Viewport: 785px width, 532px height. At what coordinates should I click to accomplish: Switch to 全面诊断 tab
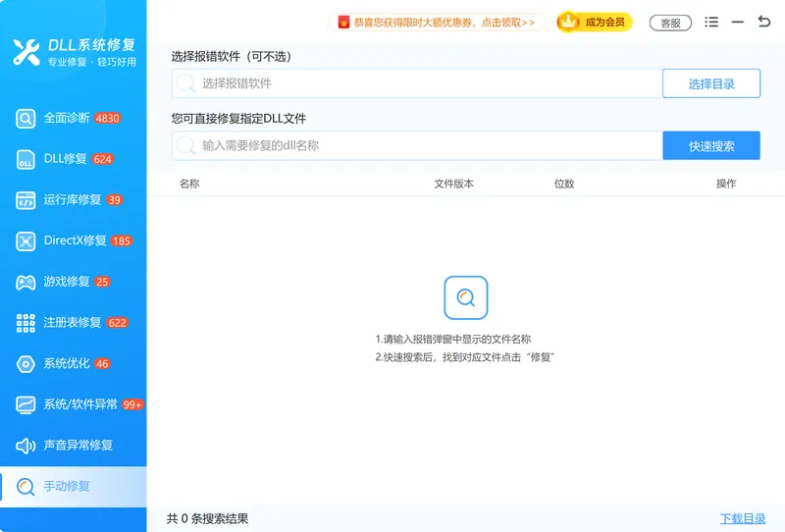click(x=73, y=118)
